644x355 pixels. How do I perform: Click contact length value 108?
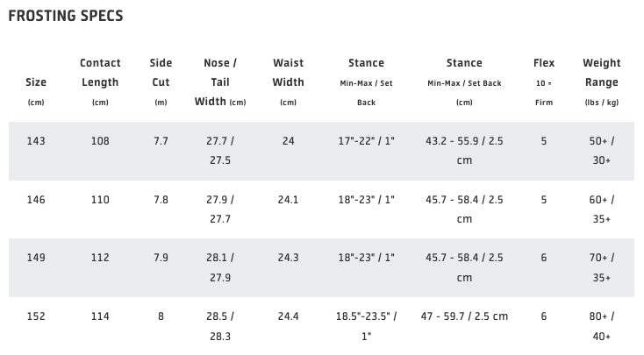tap(100, 141)
